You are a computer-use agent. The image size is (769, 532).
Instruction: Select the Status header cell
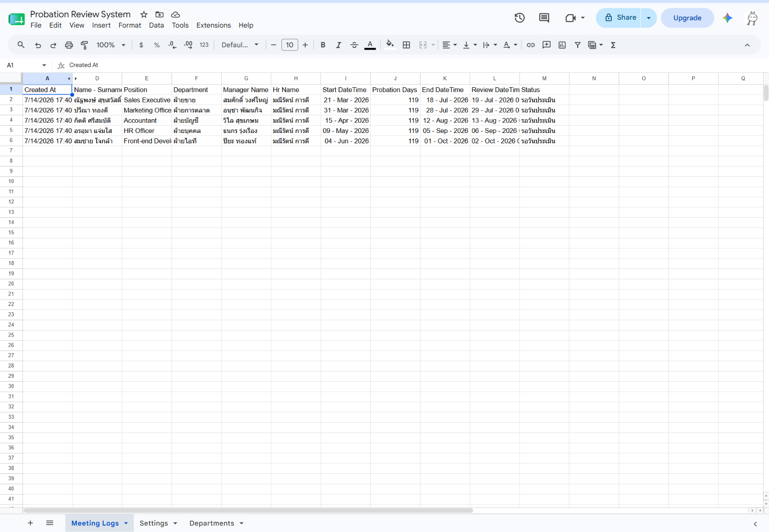544,90
